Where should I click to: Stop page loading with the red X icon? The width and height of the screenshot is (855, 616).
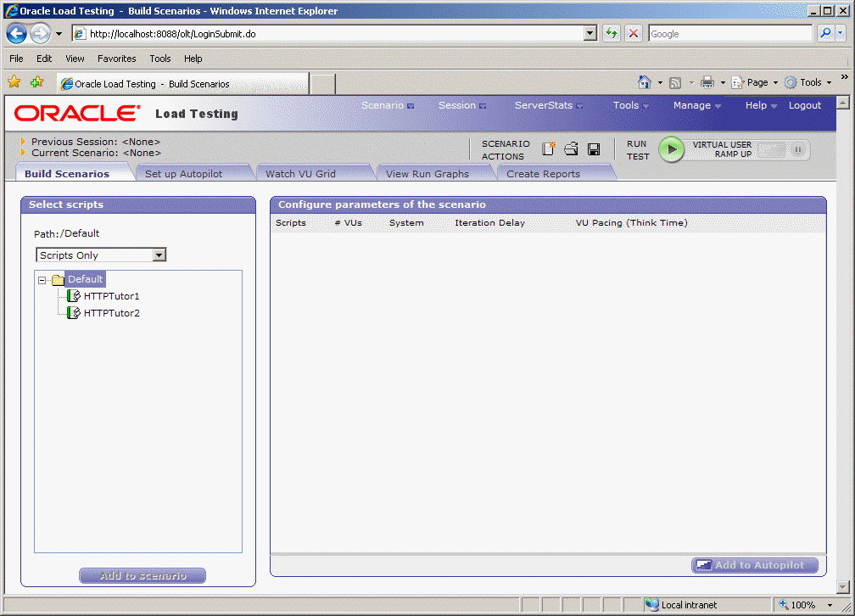click(x=634, y=32)
